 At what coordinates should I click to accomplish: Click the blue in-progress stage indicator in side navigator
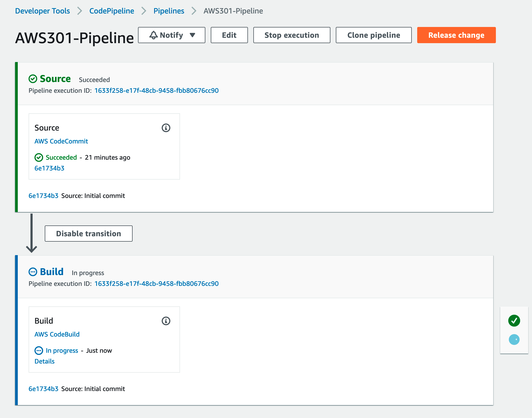[x=514, y=340]
